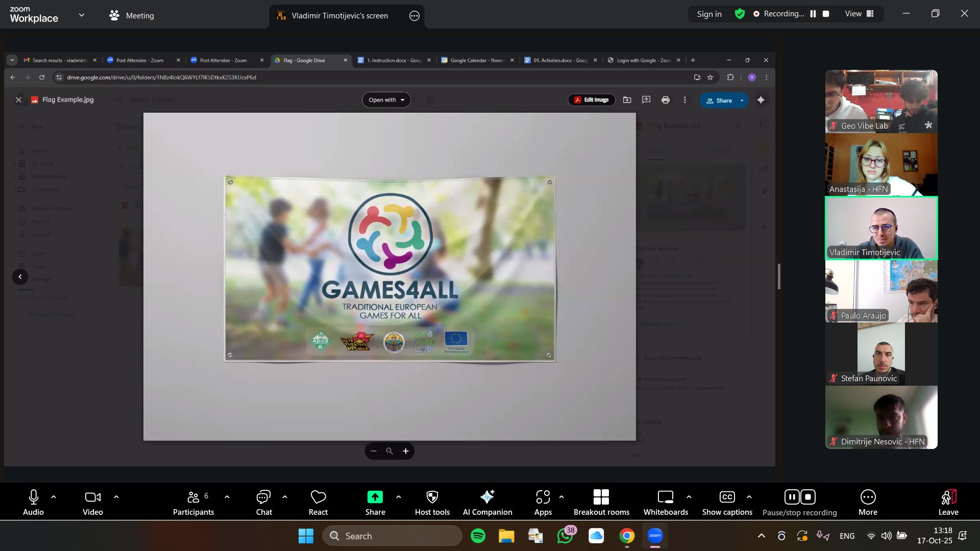Click the Windows Start button

point(306,536)
